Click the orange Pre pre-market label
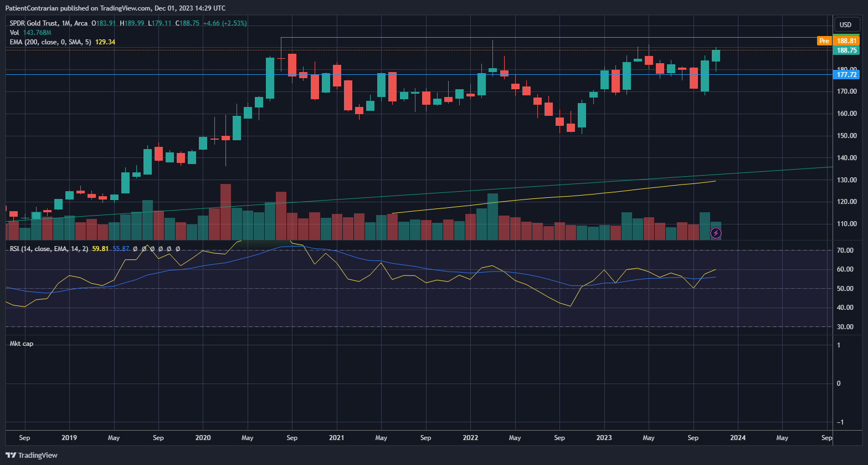The image size is (868, 465). (824, 41)
